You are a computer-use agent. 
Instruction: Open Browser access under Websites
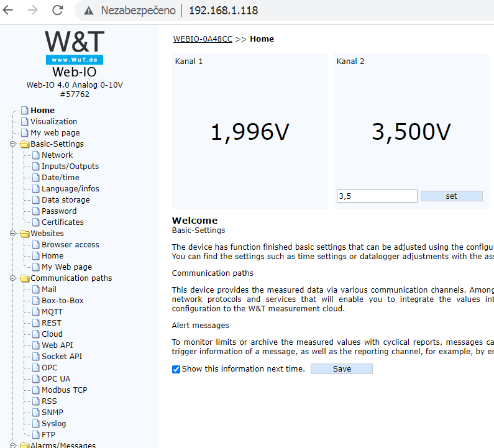click(x=71, y=244)
